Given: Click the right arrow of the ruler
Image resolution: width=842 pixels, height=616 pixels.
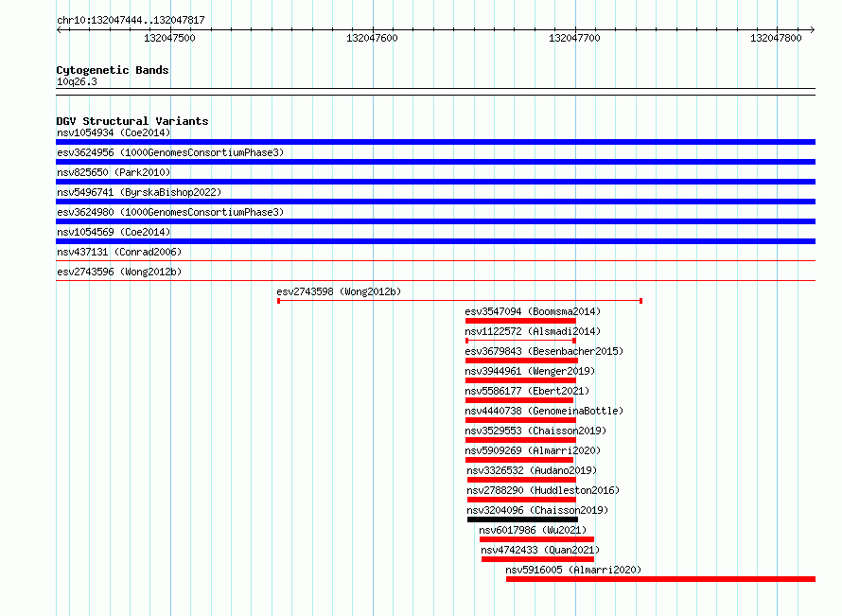Looking at the screenshot, I should [x=813, y=29].
